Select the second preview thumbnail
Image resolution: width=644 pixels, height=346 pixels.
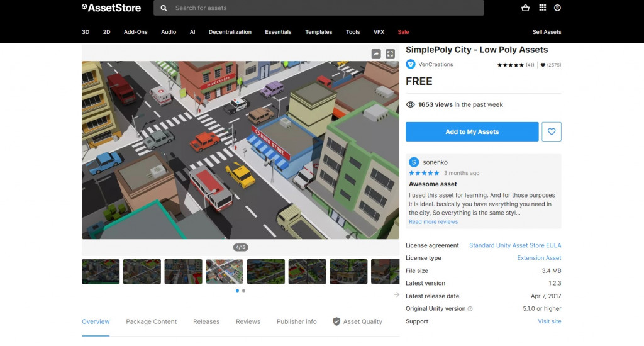[x=142, y=271]
